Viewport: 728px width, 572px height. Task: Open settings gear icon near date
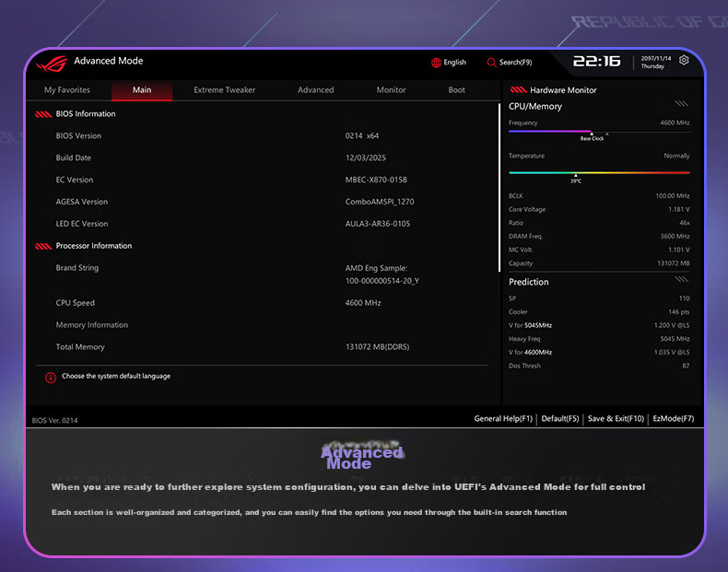(684, 60)
